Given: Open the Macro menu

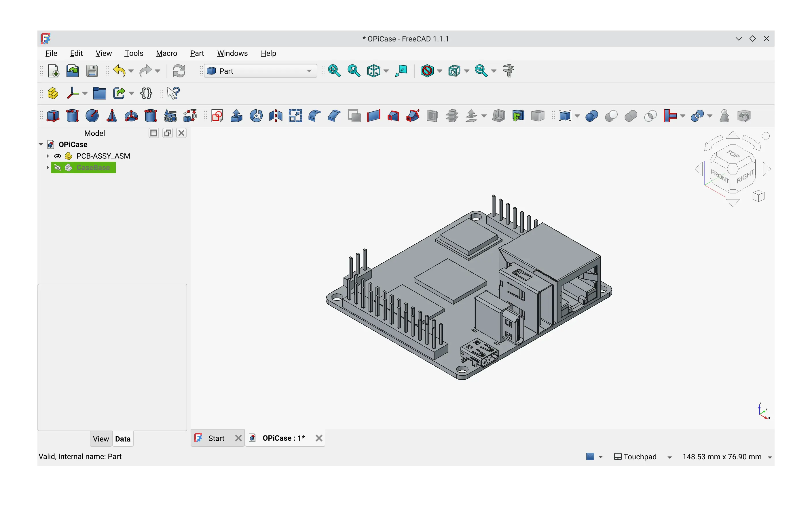Looking at the screenshot, I should click(x=167, y=53).
